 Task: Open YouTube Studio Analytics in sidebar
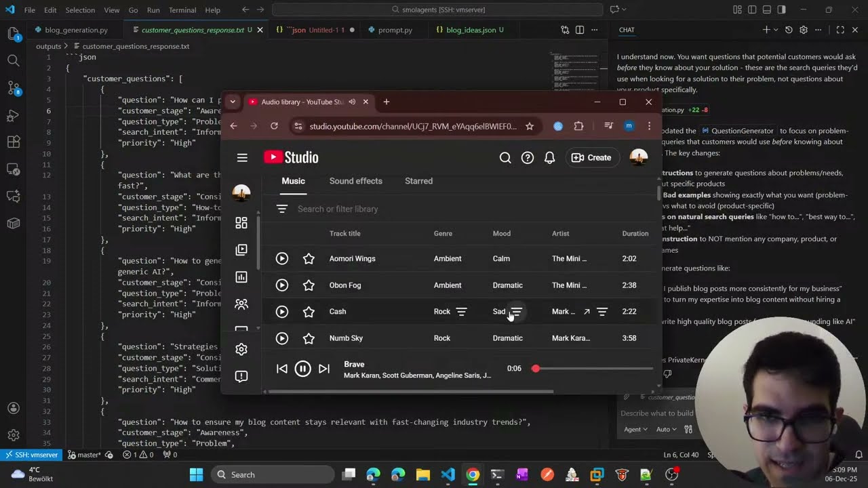(x=241, y=277)
